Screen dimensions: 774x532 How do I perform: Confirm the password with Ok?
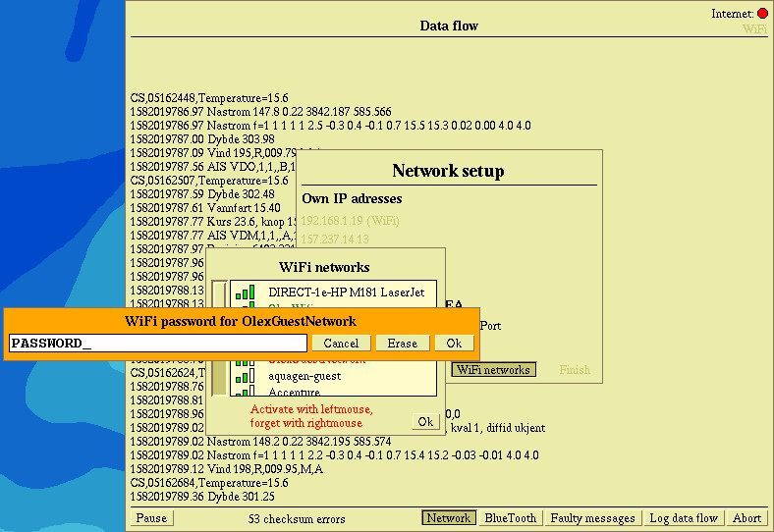click(454, 344)
